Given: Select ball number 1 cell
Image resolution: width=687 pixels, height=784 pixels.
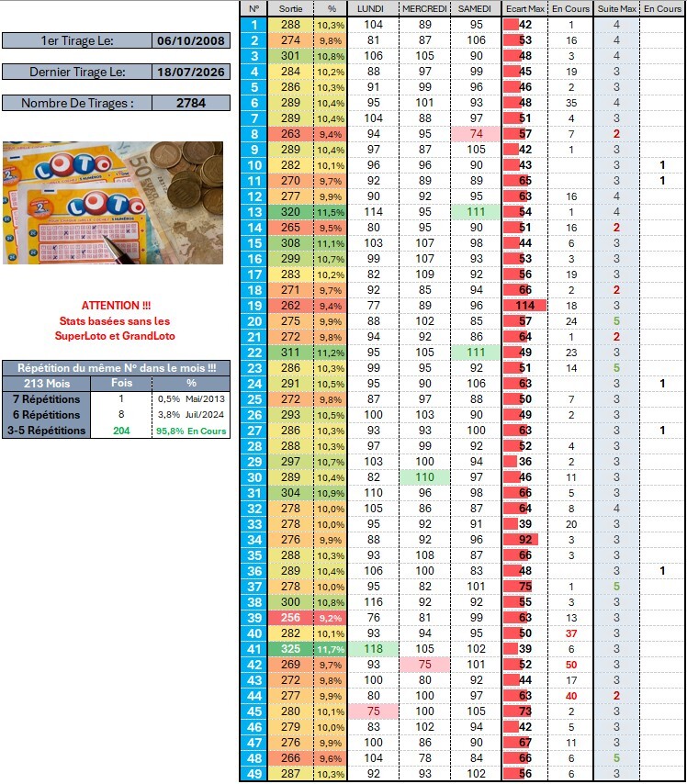Looking at the screenshot, I should click(x=254, y=25).
